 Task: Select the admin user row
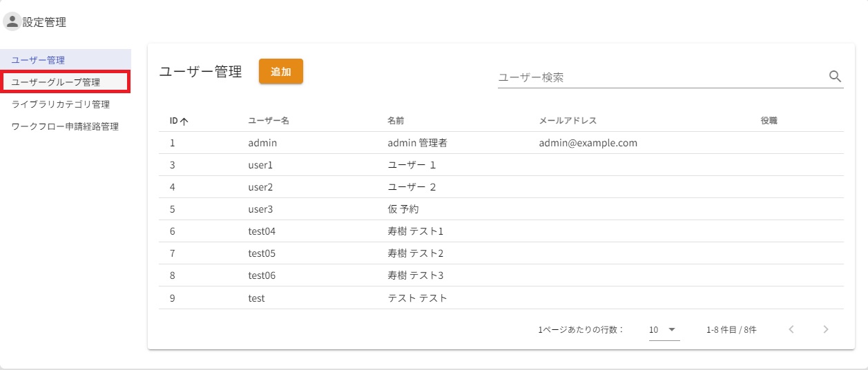[x=262, y=143]
